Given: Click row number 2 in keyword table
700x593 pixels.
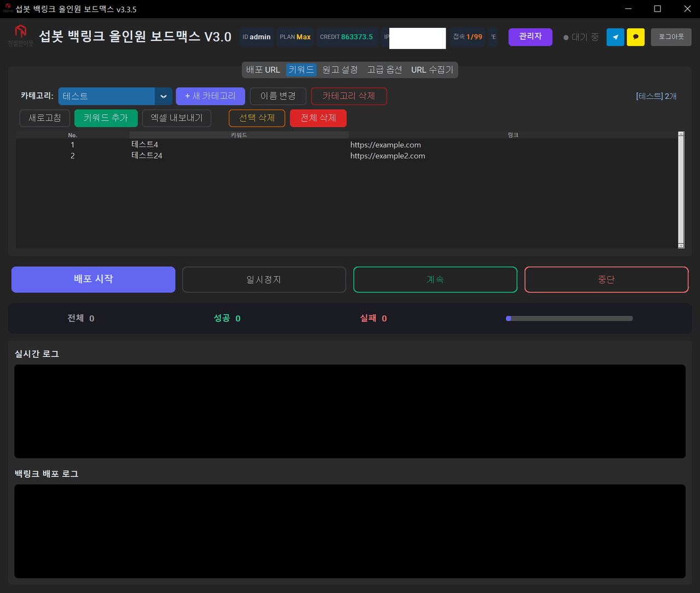Looking at the screenshot, I should [73, 156].
